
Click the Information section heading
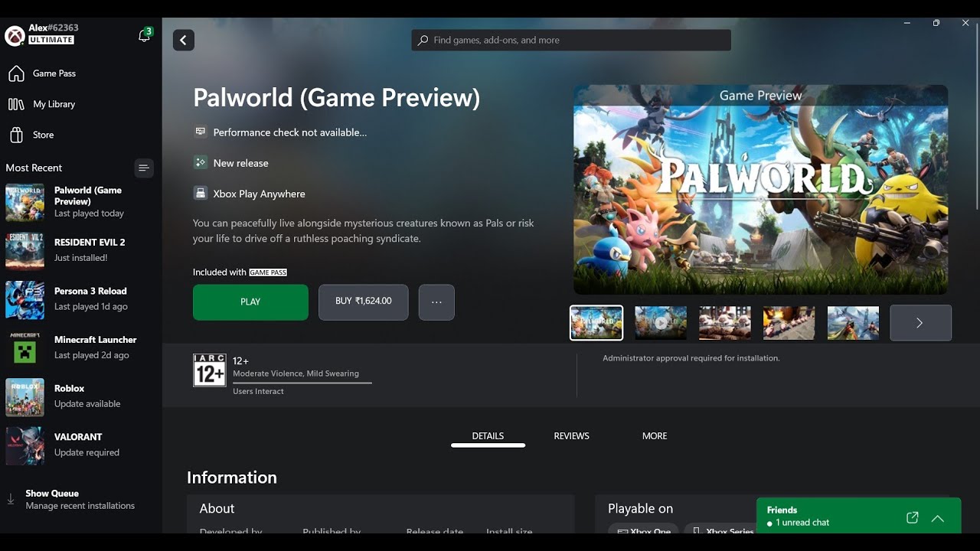tap(232, 478)
